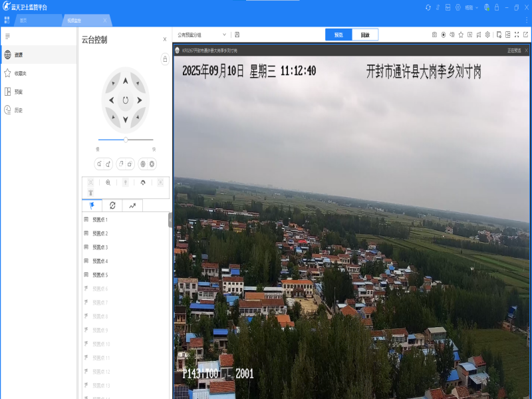532x399 pixels.
Task: Start recording with the record icon
Action: 444,35
